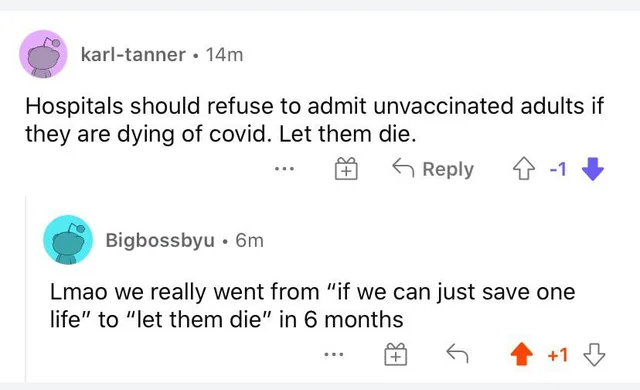640x390 pixels.
Task: Downvote Bigbossbyu's reply comment
Action: 594,355
